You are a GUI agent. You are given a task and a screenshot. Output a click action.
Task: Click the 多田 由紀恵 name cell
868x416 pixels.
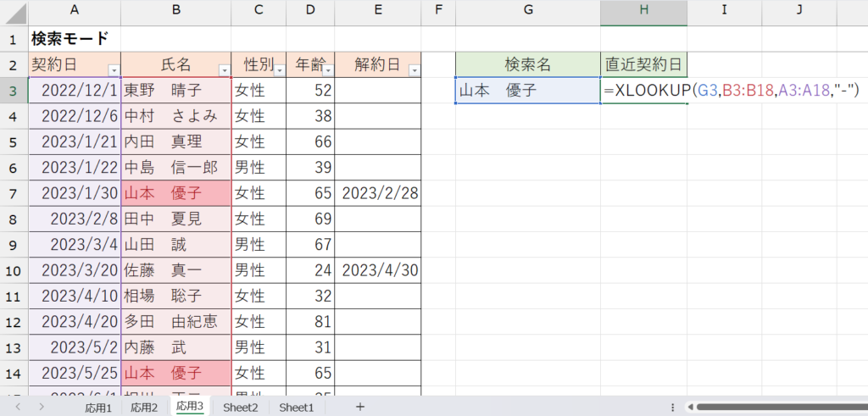(175, 322)
